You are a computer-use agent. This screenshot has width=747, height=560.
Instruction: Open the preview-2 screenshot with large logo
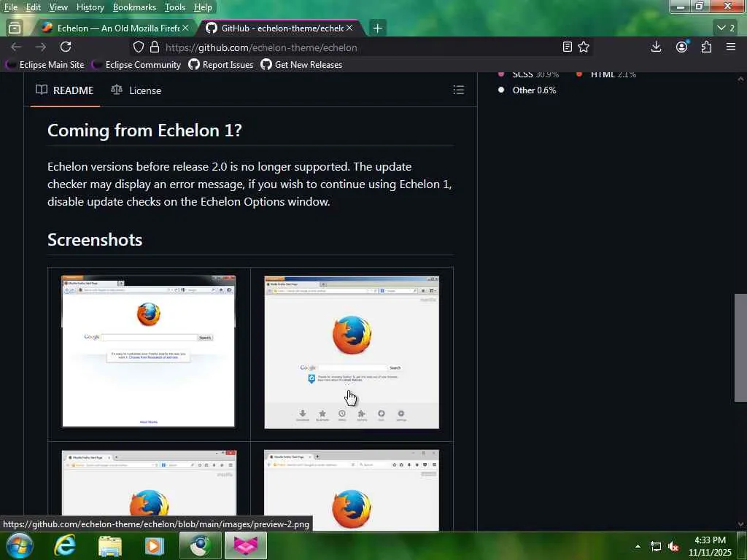pos(352,352)
